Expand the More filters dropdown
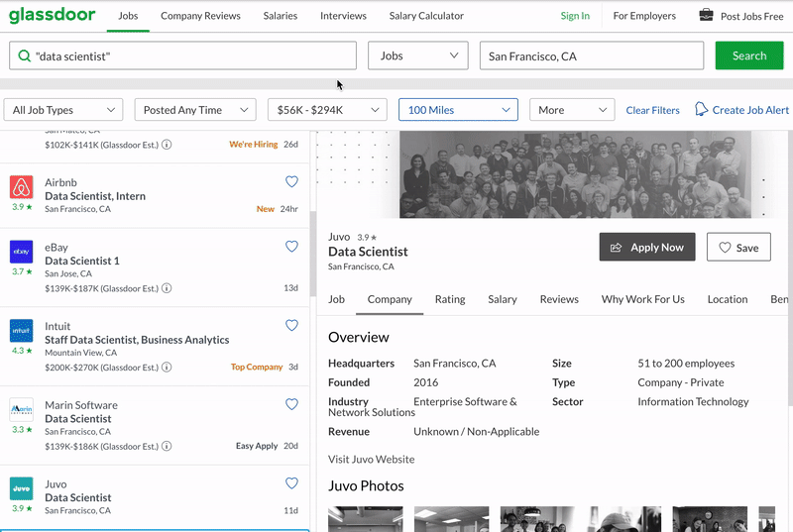Image resolution: width=793 pixels, height=532 pixels. point(572,110)
